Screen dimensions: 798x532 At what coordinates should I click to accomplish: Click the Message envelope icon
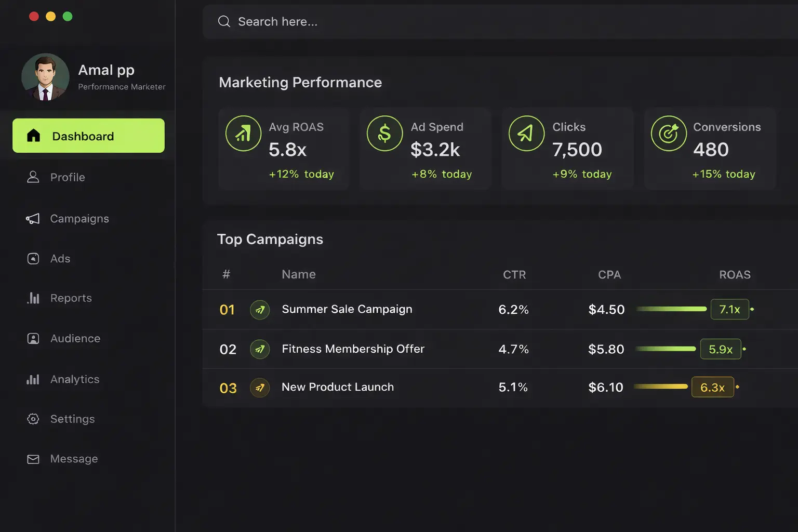click(x=33, y=459)
